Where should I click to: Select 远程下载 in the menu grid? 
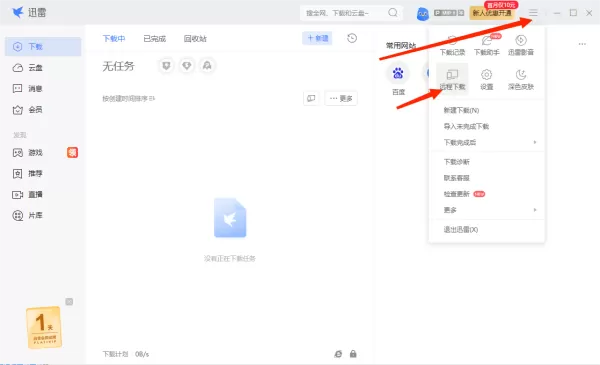[x=452, y=80]
